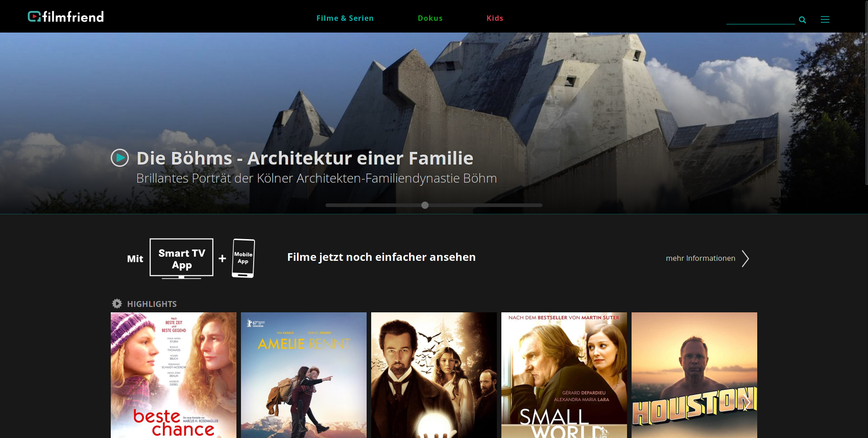Click the Mobile App phone icon
This screenshot has height=438, width=868.
(243, 258)
